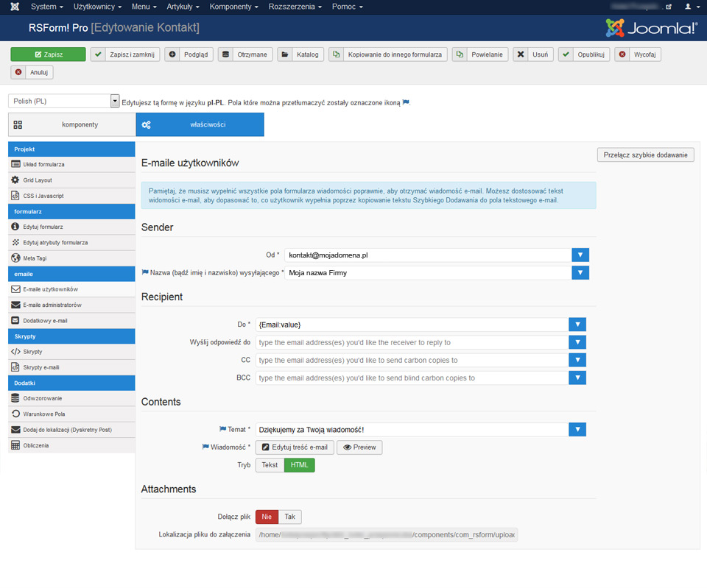Click the Opublikuj checkmark icon
This screenshot has width=707, height=588.
tap(566, 54)
